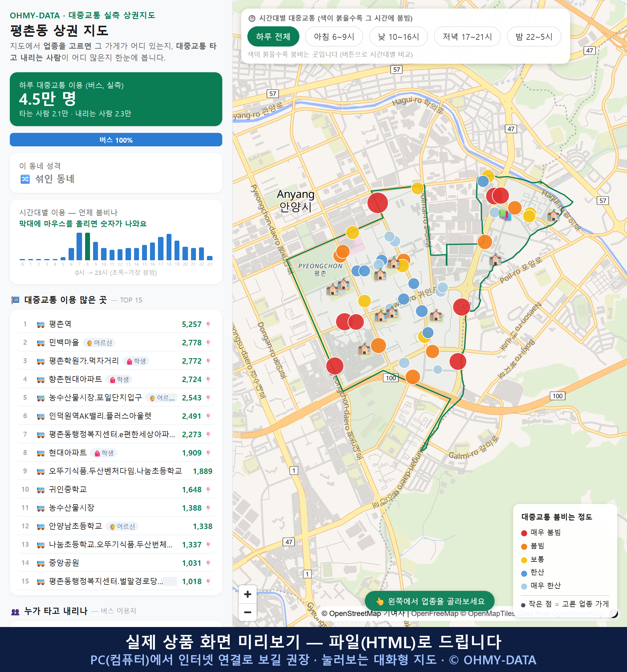Click the bus icon in 중앙공원 row

coord(40,563)
